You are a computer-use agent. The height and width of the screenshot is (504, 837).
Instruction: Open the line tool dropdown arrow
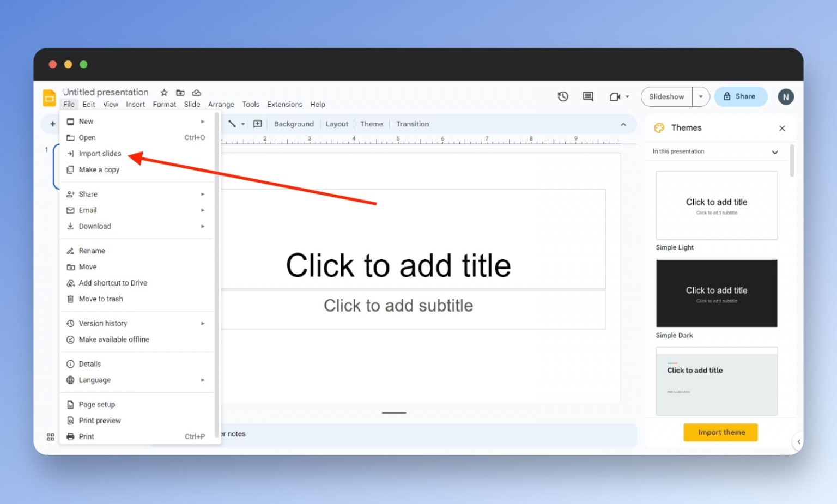point(244,124)
